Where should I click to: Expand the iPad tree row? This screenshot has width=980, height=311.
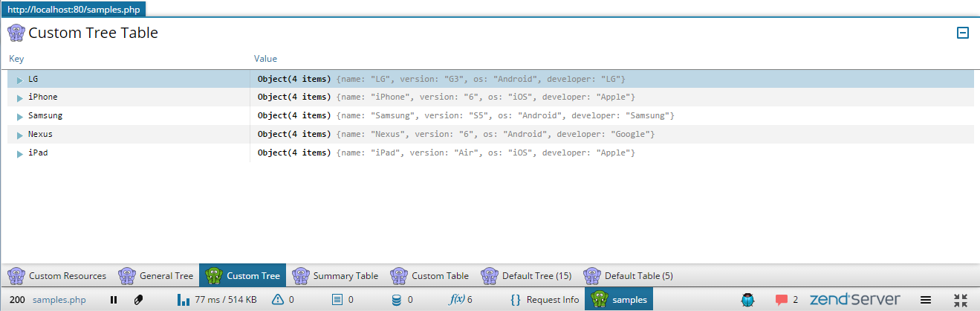pos(20,153)
